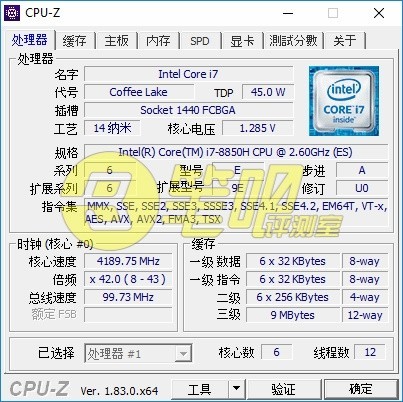
Task: Select the 处理器 tab
Action: point(29,40)
